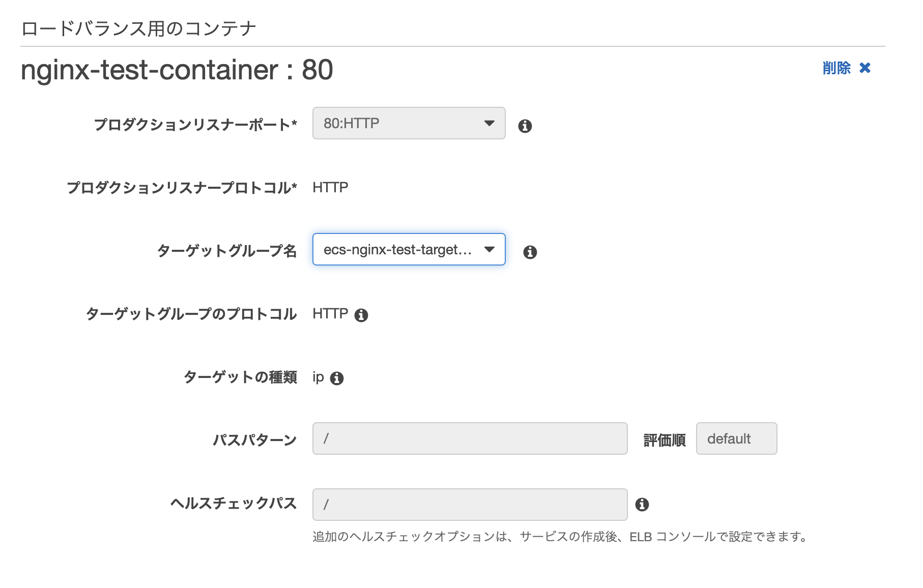
Task: Click info icon beside target group name dropdown
Action: click(530, 252)
